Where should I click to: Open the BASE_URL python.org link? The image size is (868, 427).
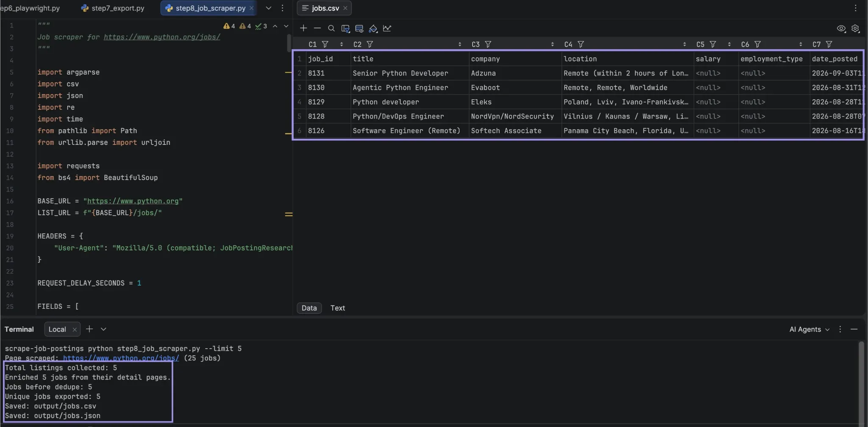click(x=133, y=201)
